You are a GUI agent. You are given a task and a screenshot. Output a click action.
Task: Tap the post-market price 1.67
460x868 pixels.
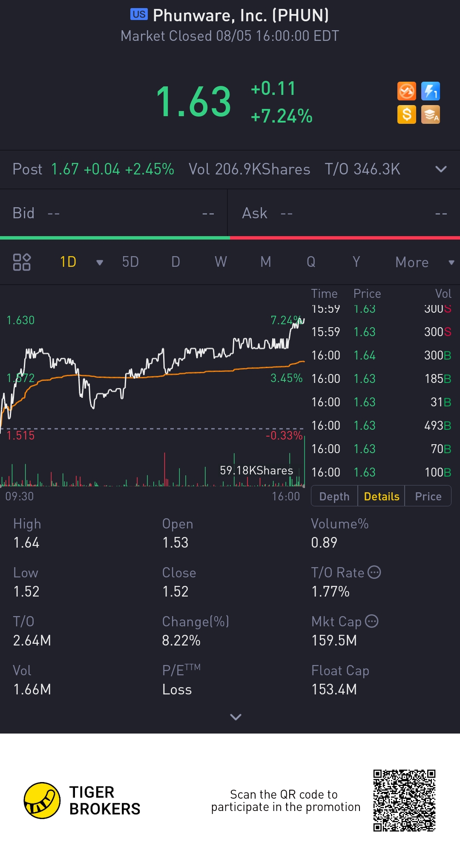point(65,169)
